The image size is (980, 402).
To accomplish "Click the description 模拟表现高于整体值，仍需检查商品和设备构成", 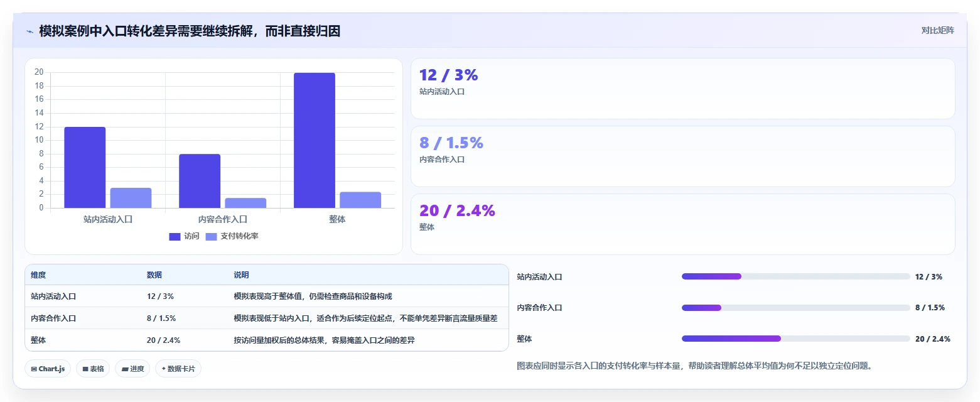I will coord(313,296).
